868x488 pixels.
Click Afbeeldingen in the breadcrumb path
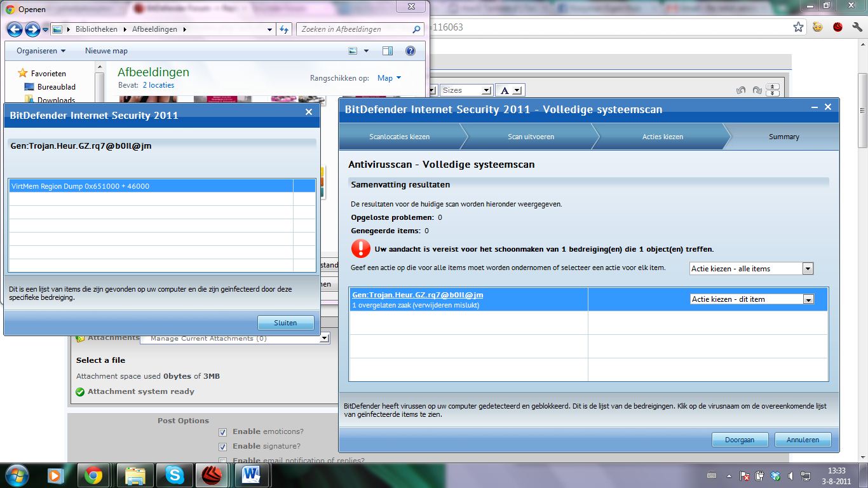pos(156,29)
